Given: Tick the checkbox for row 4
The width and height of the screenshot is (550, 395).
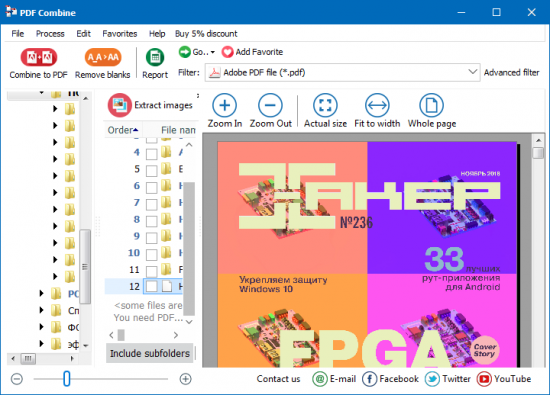Looking at the screenshot, I should (x=152, y=154).
